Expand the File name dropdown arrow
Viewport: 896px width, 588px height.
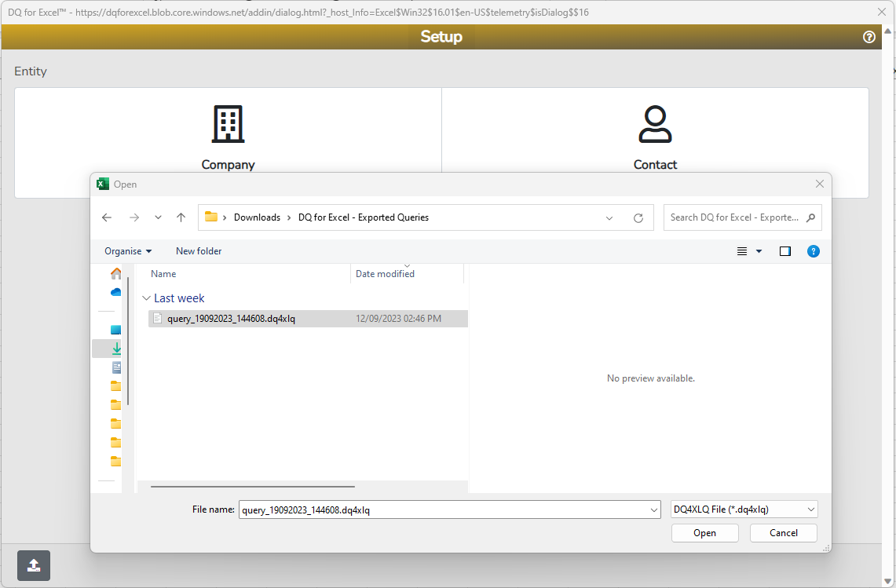tap(654, 509)
